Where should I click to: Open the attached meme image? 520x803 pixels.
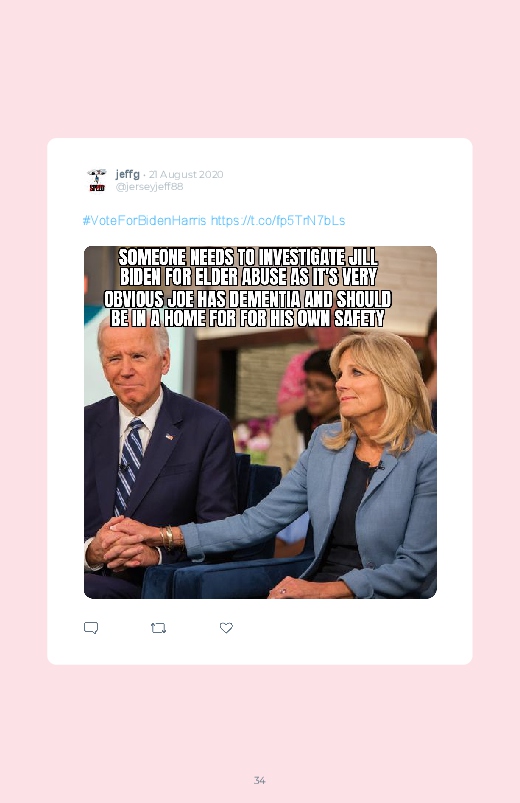pyautogui.click(x=260, y=422)
